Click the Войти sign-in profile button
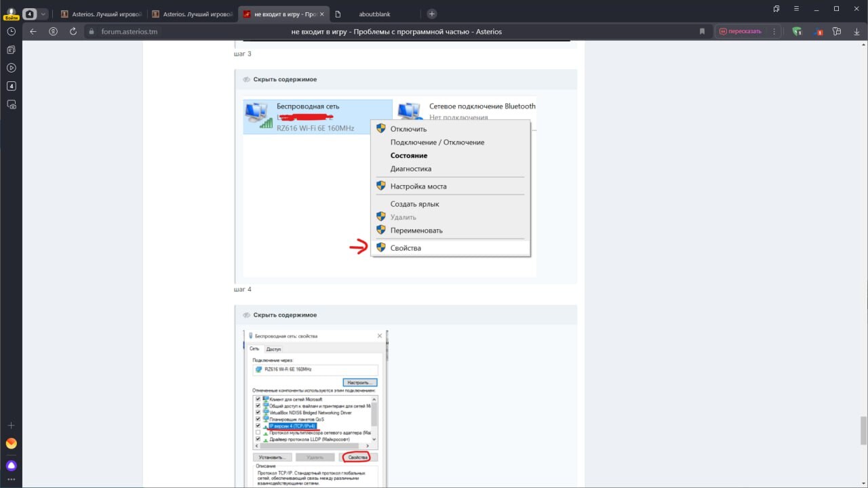The image size is (868, 488). (11, 14)
